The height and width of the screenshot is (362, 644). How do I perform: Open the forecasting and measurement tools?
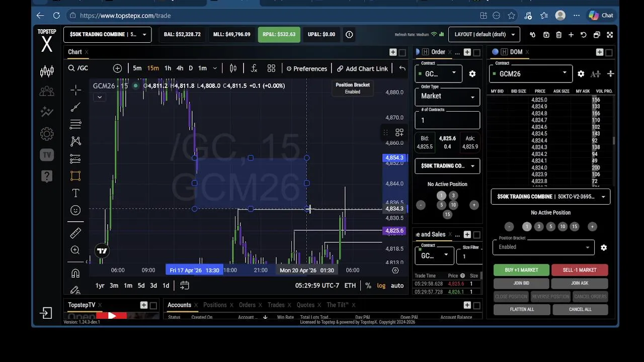click(75, 158)
